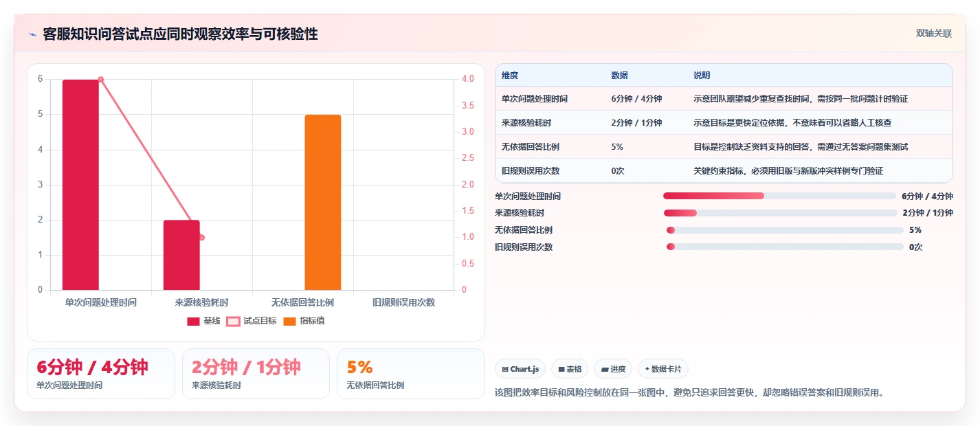This screenshot has height=426, width=980.
Task: Click the 2分钟 / 1分钟 table data cell
Action: coord(636,123)
